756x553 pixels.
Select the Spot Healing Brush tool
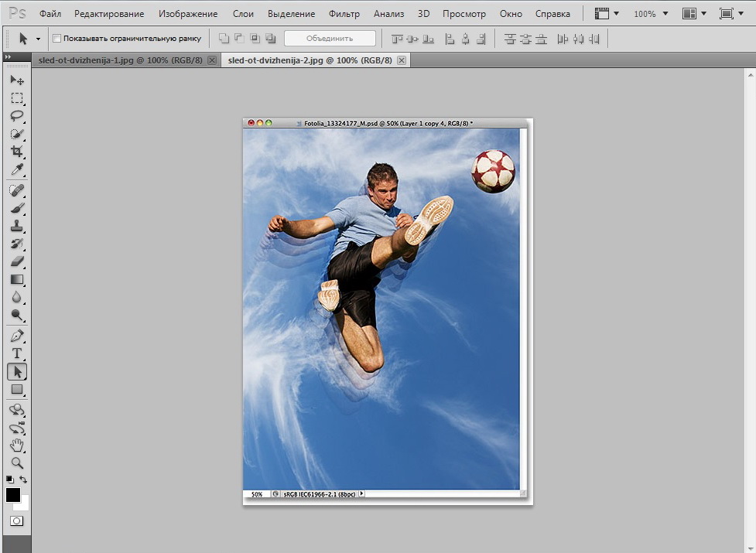(x=17, y=191)
